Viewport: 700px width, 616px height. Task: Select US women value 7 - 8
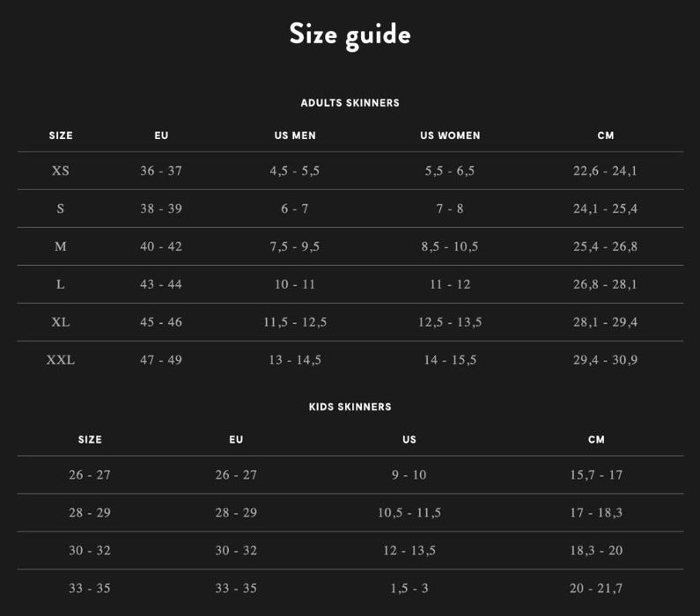tap(450, 209)
